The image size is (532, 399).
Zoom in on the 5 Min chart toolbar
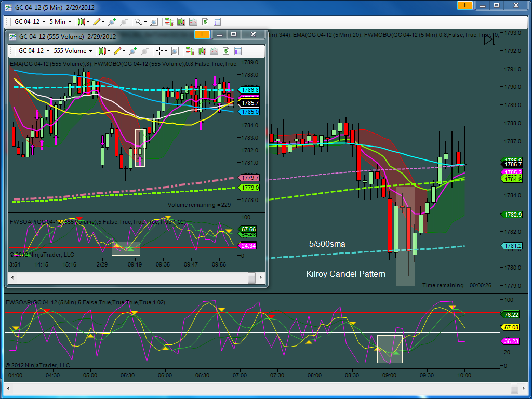[x=112, y=22]
